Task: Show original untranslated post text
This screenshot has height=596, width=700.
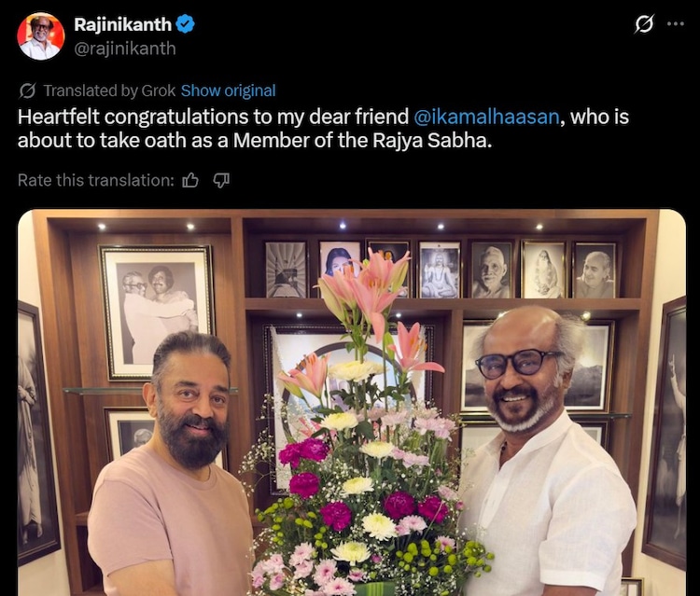Action: pyautogui.click(x=228, y=90)
